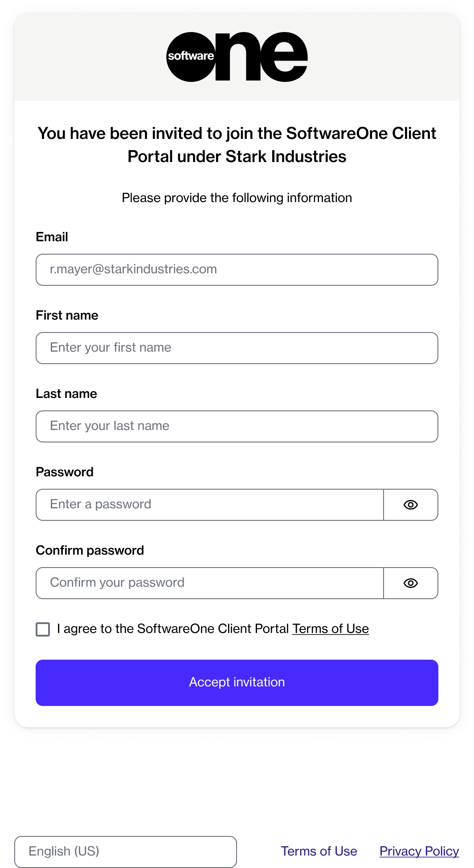This screenshot has width=474, height=868.
Task: Click the Email field label
Action: pos(52,237)
